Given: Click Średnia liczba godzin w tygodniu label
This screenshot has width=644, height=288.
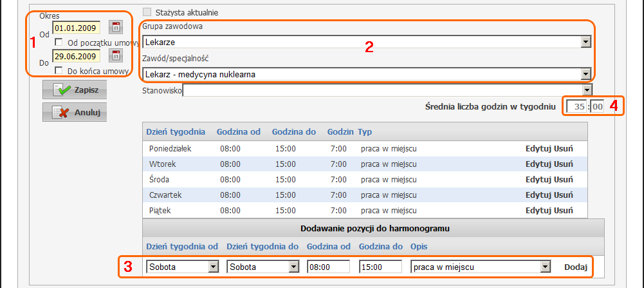Looking at the screenshot, I should (490, 107).
